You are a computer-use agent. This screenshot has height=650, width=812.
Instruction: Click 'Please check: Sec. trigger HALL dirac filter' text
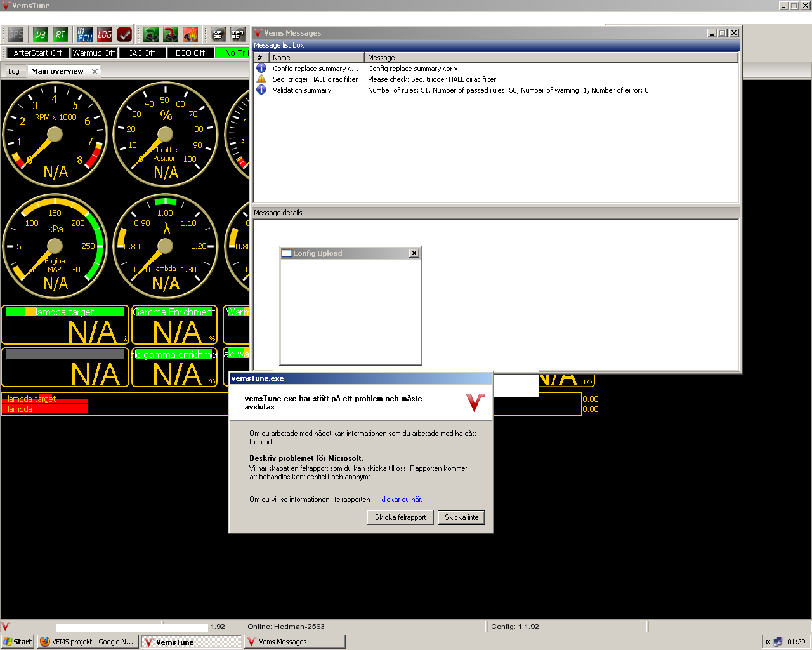point(432,79)
